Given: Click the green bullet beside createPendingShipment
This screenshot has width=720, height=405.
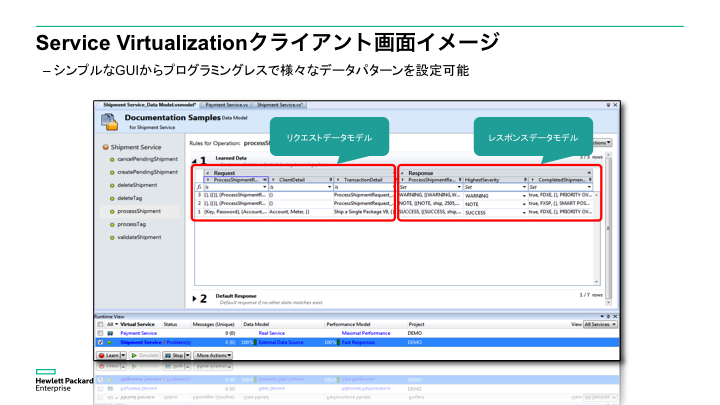Looking at the screenshot, I should [x=112, y=173].
